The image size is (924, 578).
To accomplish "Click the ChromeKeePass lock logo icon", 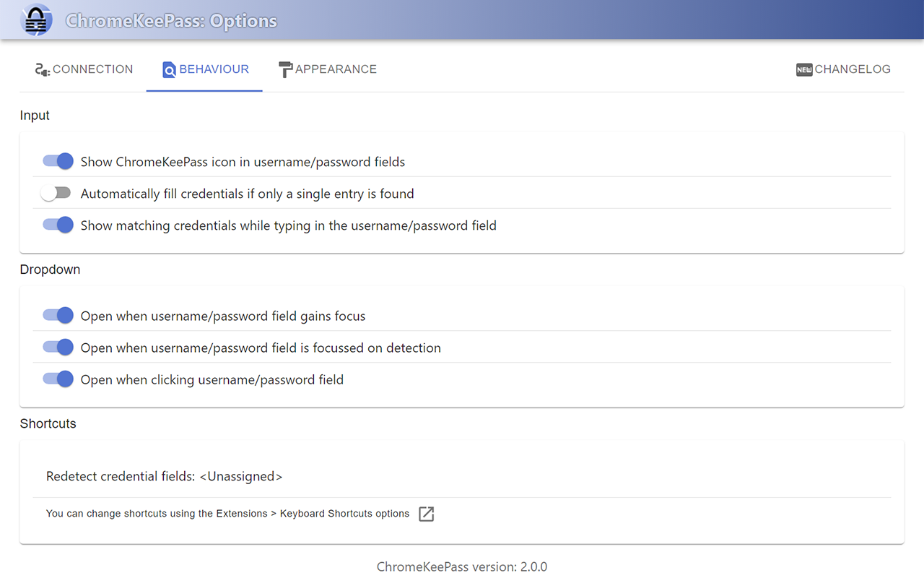I will pos(35,19).
